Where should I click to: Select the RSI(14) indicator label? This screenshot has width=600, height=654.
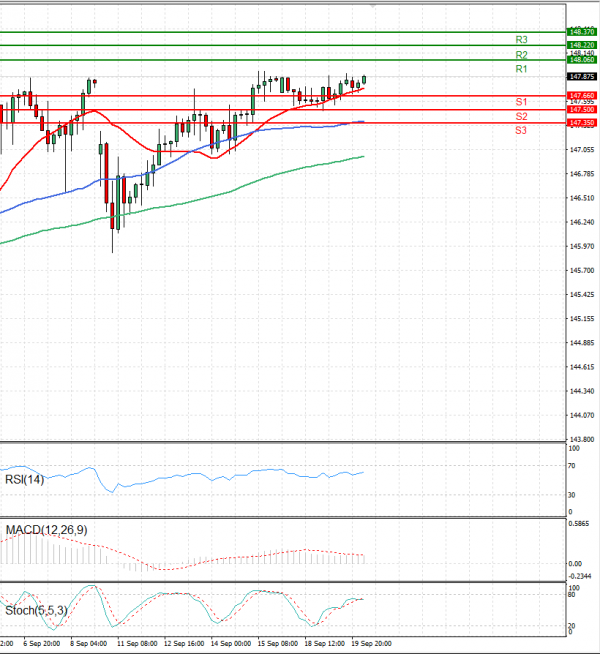(x=23, y=477)
